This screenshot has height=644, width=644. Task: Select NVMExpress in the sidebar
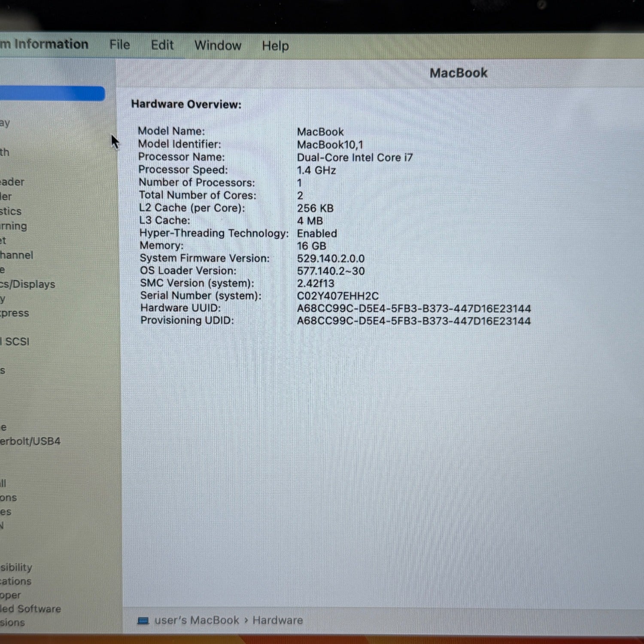coord(15,313)
